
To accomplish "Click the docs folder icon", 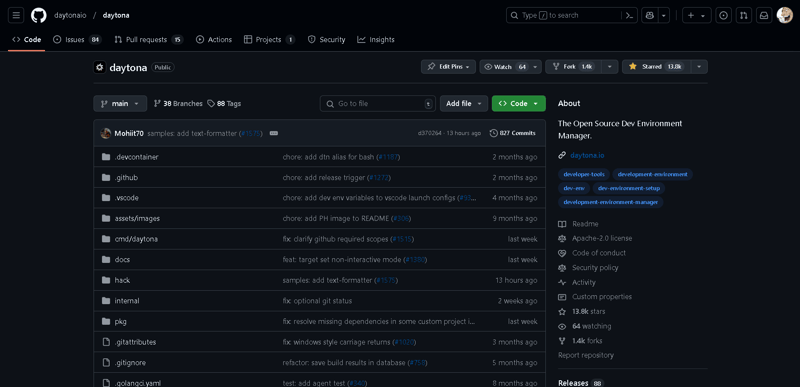I will (106, 260).
